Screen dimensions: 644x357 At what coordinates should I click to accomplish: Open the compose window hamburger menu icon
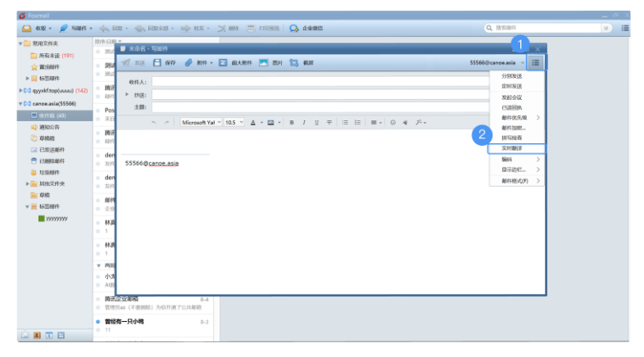coord(535,63)
